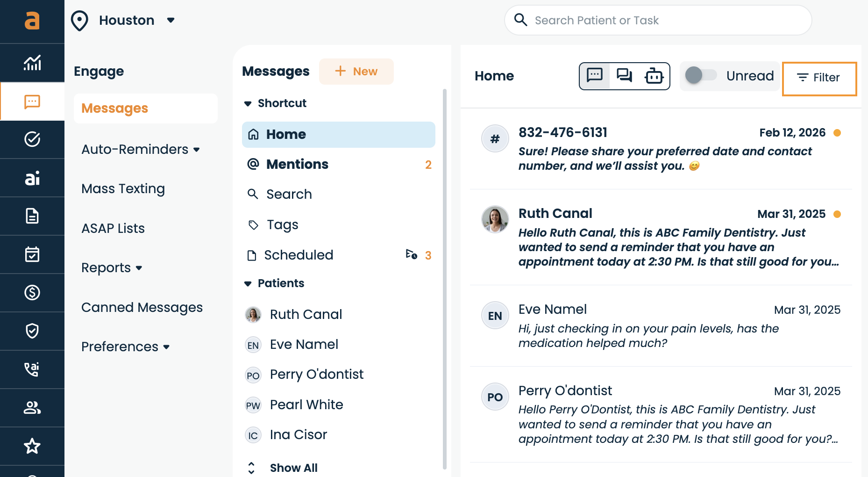The width and height of the screenshot is (868, 477).
Task: Toggle the Unread messages switch
Action: [x=701, y=75]
